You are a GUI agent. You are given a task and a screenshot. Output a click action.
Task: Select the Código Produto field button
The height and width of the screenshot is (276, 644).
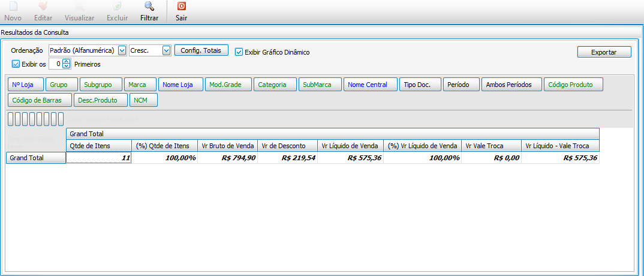(x=573, y=85)
